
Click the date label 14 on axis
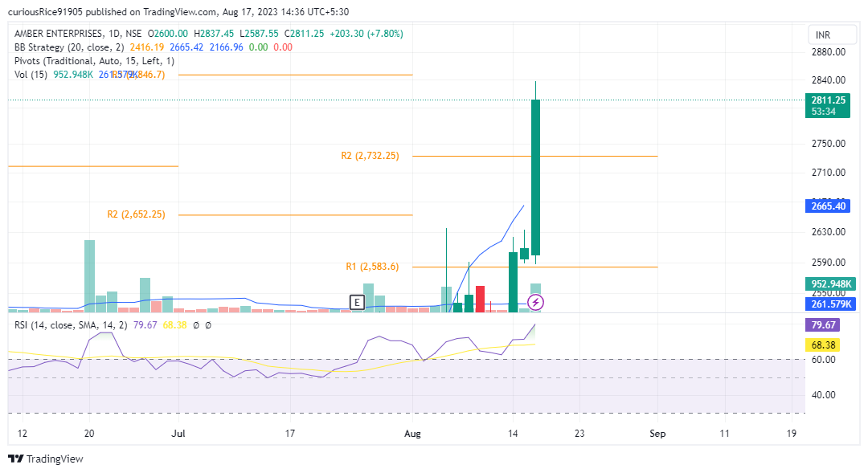coord(513,434)
